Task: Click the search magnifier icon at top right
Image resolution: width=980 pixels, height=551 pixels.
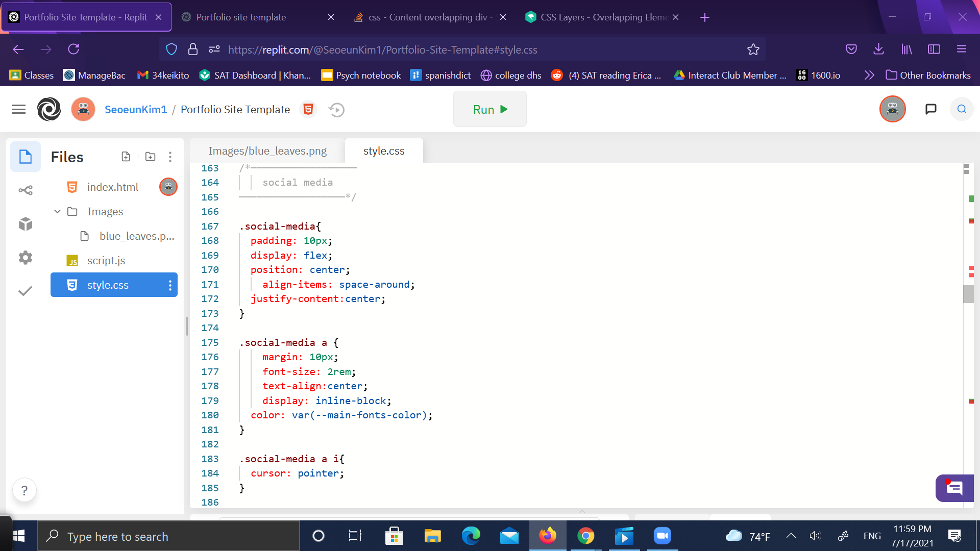Action: 962,109
